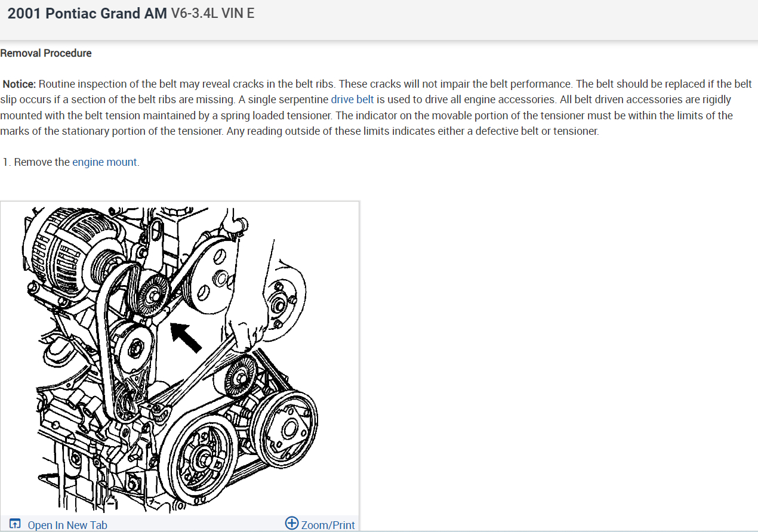Click the bold 'Notice:' label
The image size is (758, 532).
coord(20,84)
